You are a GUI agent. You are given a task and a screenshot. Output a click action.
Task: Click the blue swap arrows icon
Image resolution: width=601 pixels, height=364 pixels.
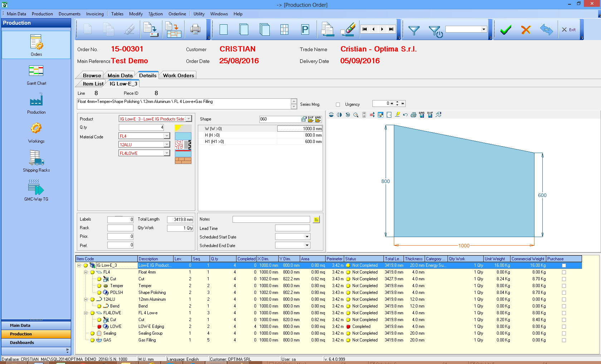tap(547, 29)
